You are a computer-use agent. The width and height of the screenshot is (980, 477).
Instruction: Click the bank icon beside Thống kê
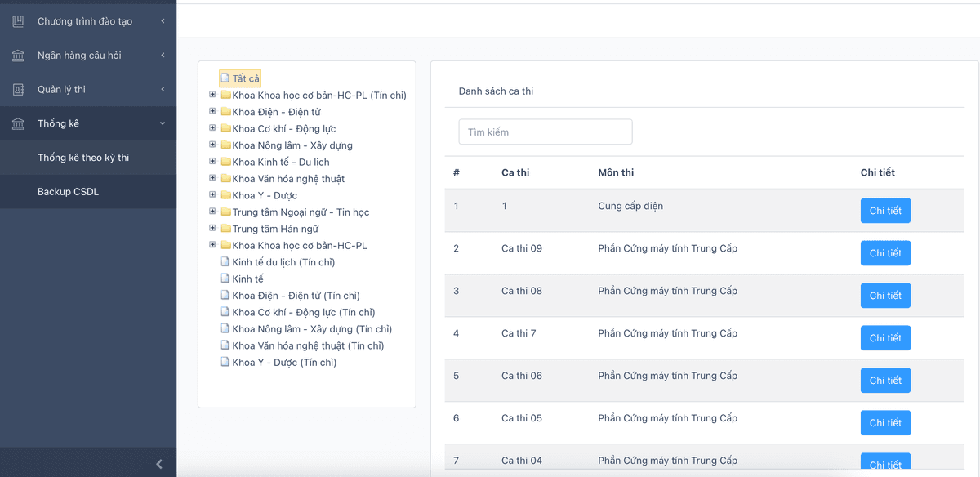pos(18,124)
